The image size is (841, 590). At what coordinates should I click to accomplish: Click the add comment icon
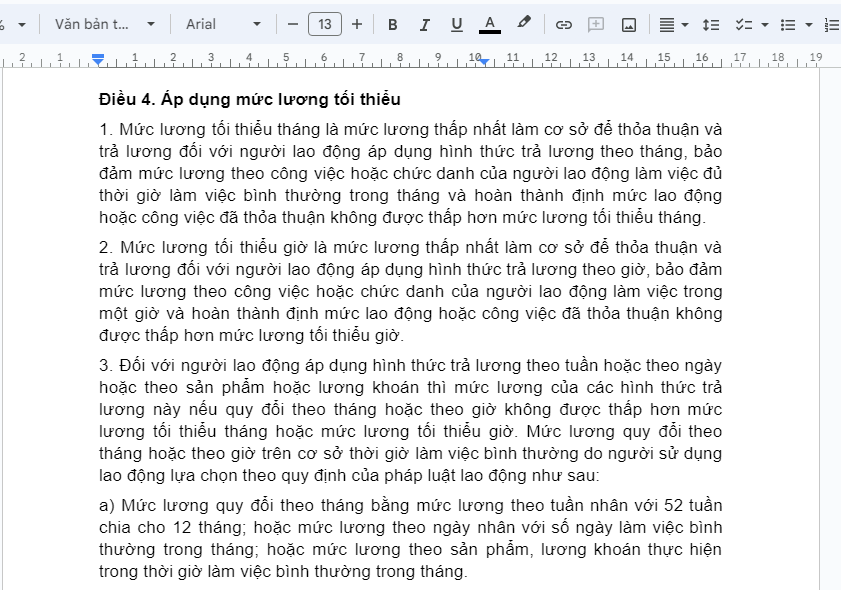tap(596, 24)
